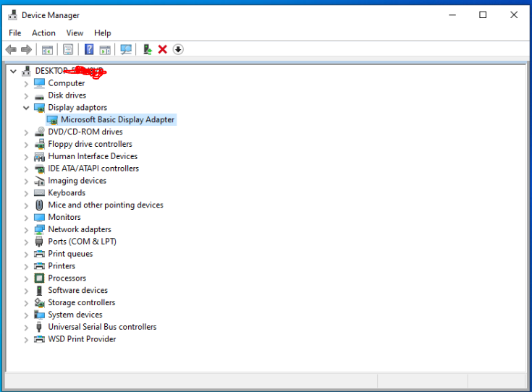This screenshot has height=392, width=532.
Task: Expand the Monitors category
Action: tap(26, 218)
